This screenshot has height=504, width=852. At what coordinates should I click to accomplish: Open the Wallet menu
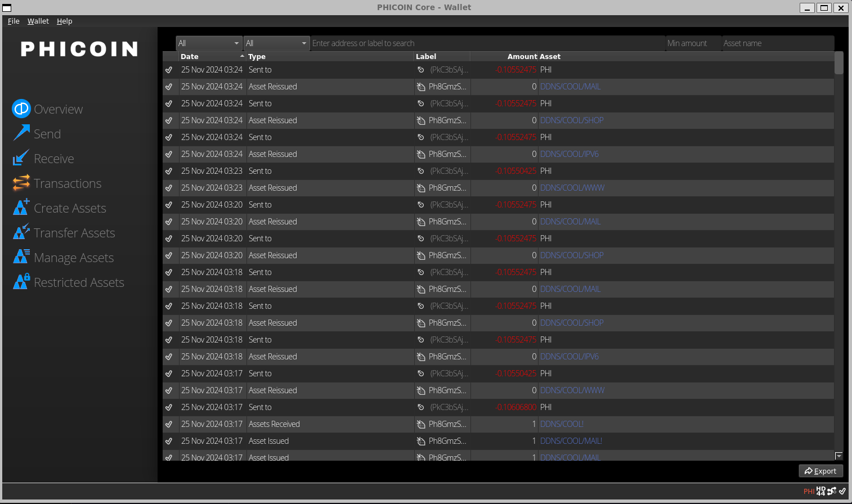click(38, 21)
